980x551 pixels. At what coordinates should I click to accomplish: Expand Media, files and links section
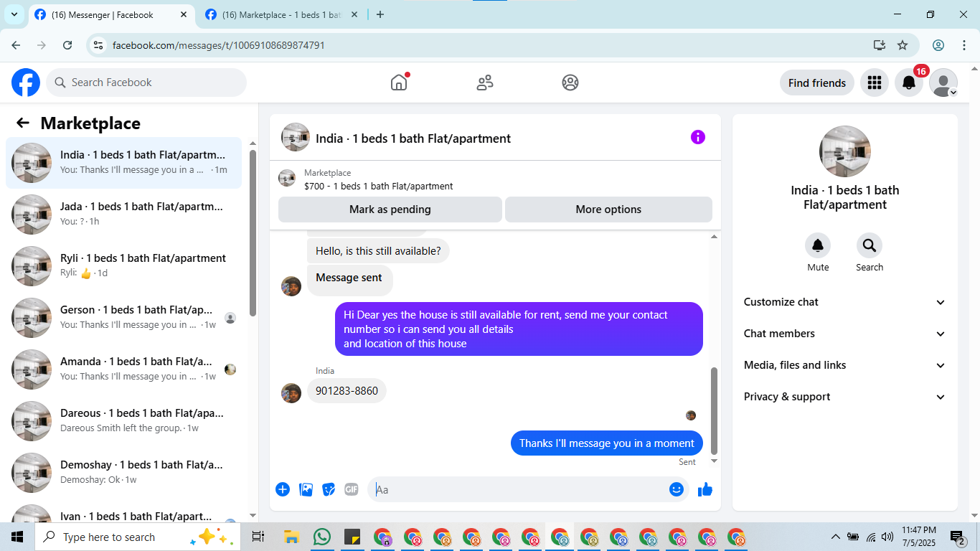pyautogui.click(x=844, y=365)
